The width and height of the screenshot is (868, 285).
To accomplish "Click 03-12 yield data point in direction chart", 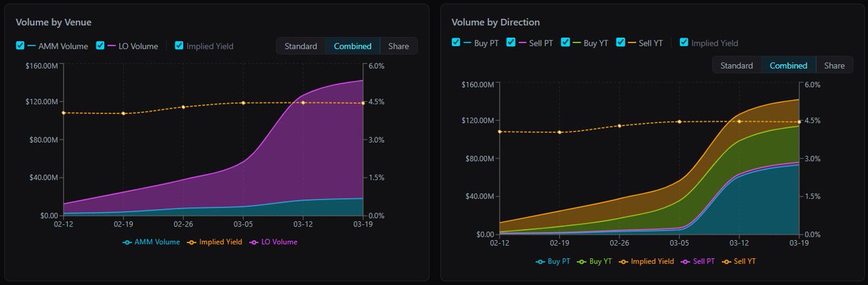I will (x=739, y=122).
